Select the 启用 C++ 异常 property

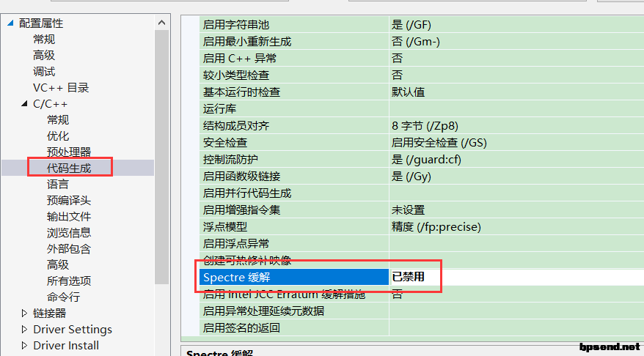(x=240, y=59)
